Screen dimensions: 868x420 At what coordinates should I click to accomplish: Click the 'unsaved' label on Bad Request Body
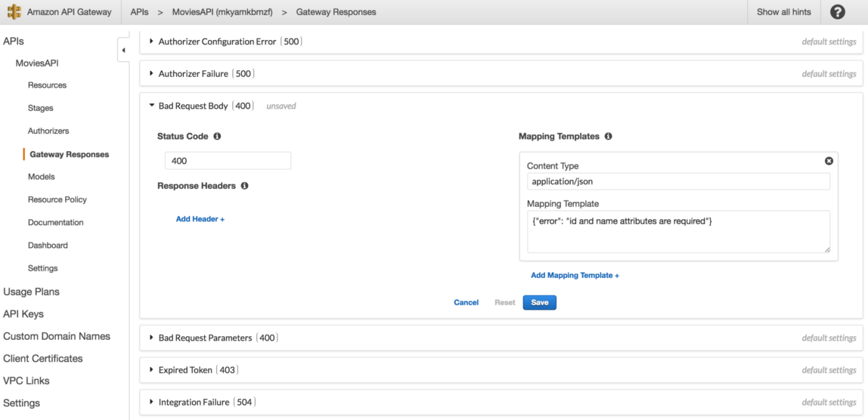tap(281, 106)
